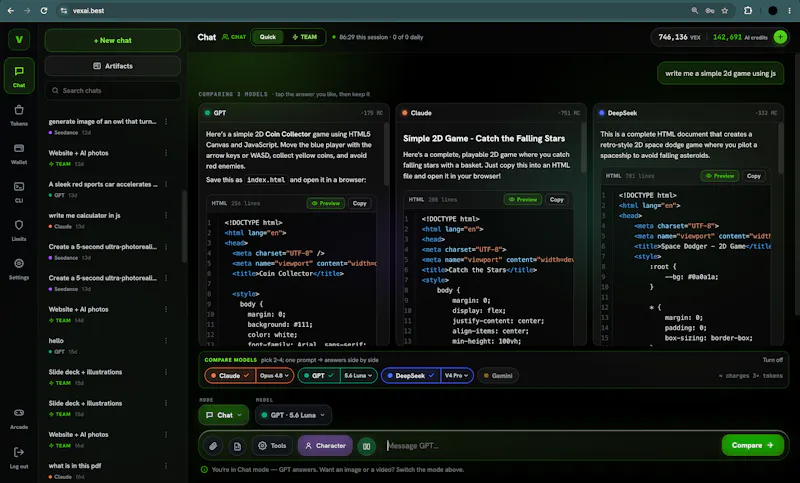Viewport: 800px width, 483px height.
Task: Select the Chat sidebar icon
Action: click(x=19, y=75)
